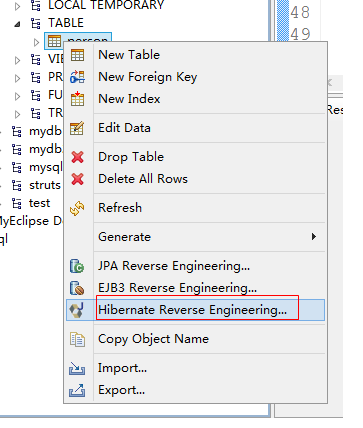Click the EJB3 Reverse Engineering bean icon
363x428 pixels.
click(x=77, y=288)
